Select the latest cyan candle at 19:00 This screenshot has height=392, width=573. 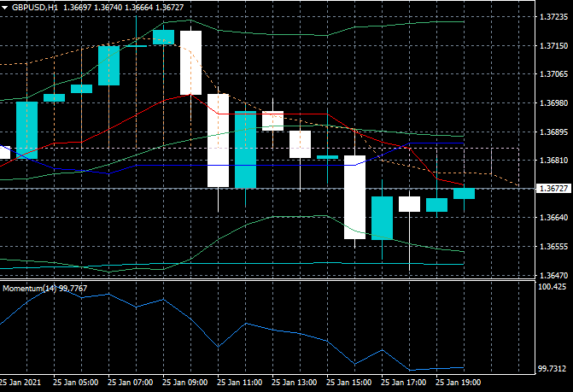point(464,194)
